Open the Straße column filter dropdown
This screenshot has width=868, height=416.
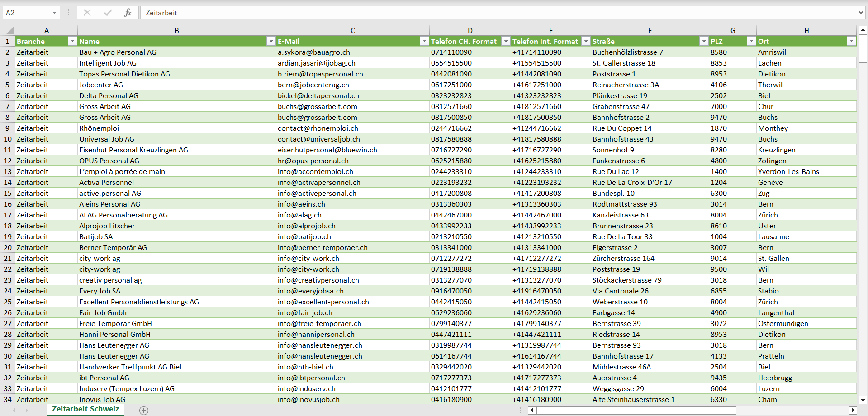(x=703, y=41)
